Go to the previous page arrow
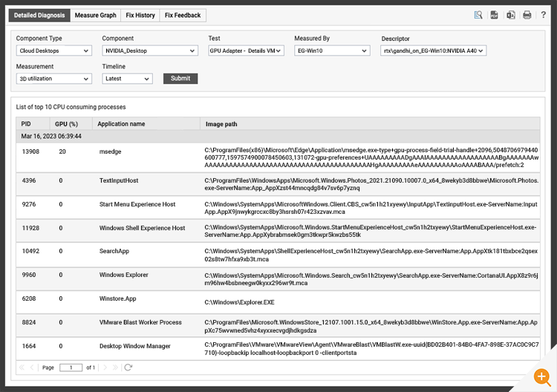This screenshot has height=392, width=557. [32, 367]
